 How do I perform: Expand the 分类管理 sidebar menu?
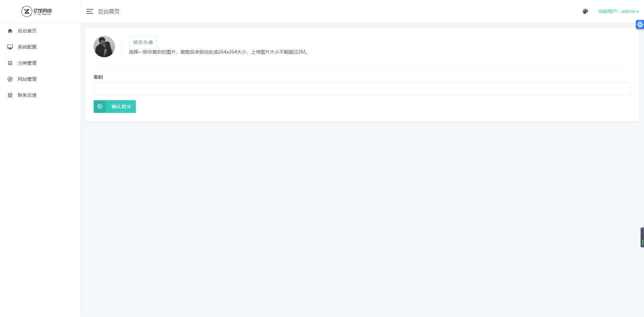(27, 63)
